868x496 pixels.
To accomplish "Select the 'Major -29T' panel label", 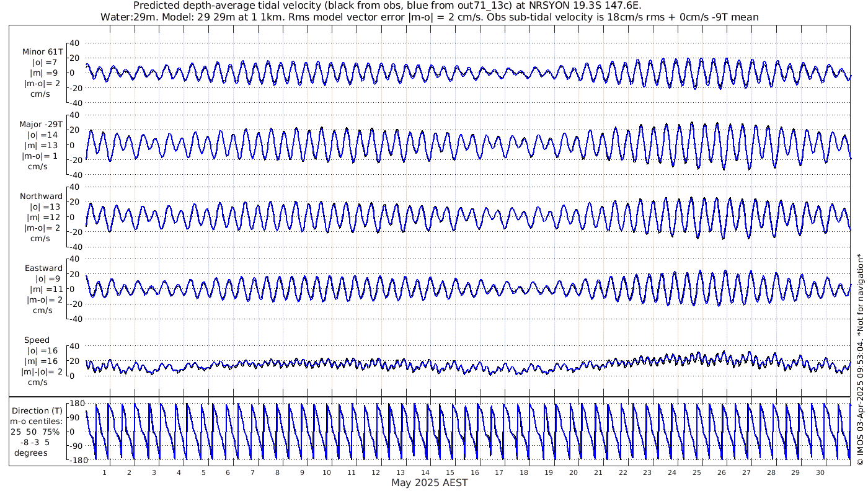I will tap(41, 124).
